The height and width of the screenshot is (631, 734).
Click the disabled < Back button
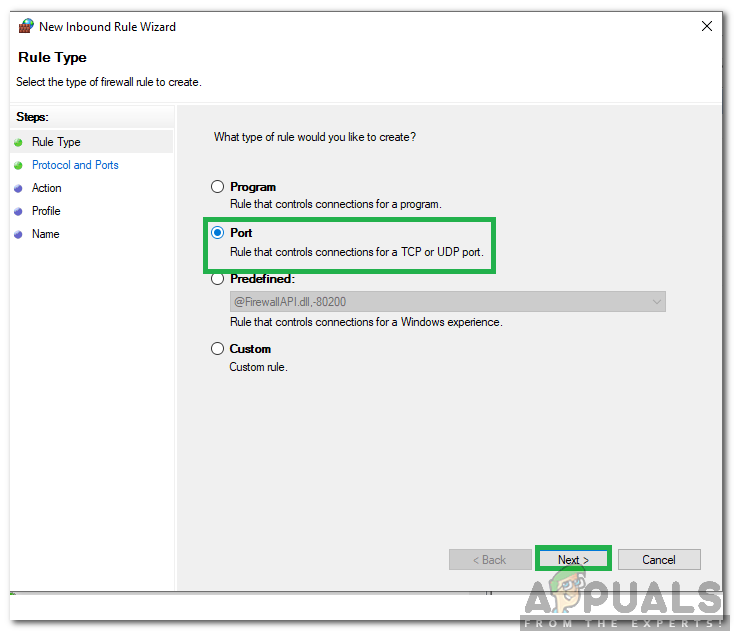click(490, 559)
